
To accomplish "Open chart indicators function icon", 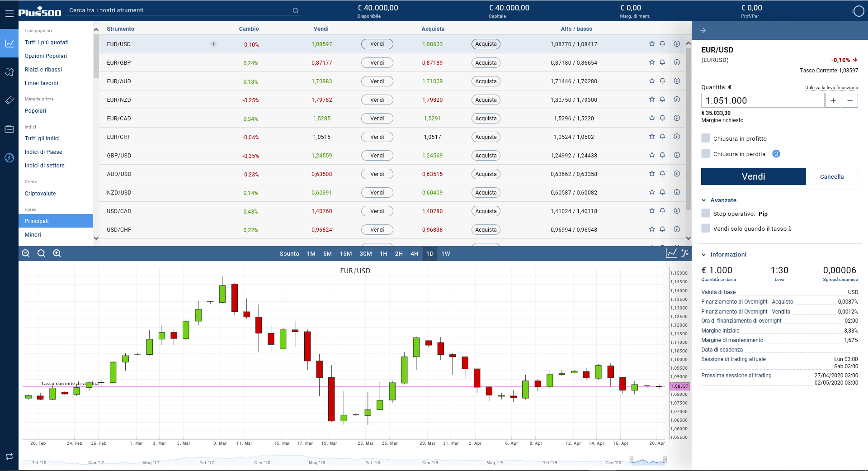I will (685, 253).
